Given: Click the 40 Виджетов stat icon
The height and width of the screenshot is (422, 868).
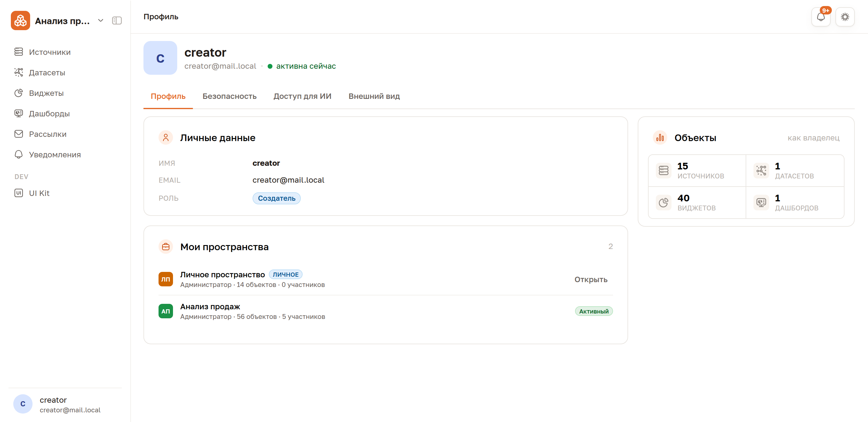Looking at the screenshot, I should tap(663, 203).
